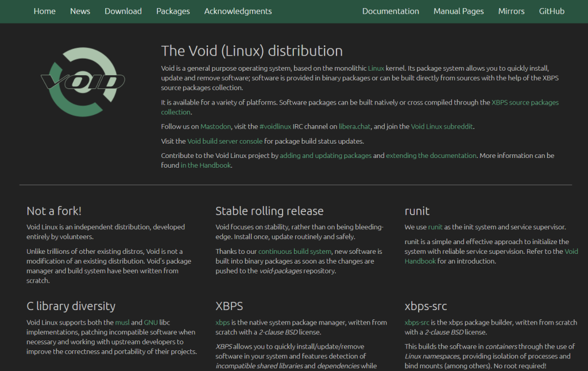Click the 'No root required!' text
Viewport: 588px width, 371px height.
coord(520,366)
